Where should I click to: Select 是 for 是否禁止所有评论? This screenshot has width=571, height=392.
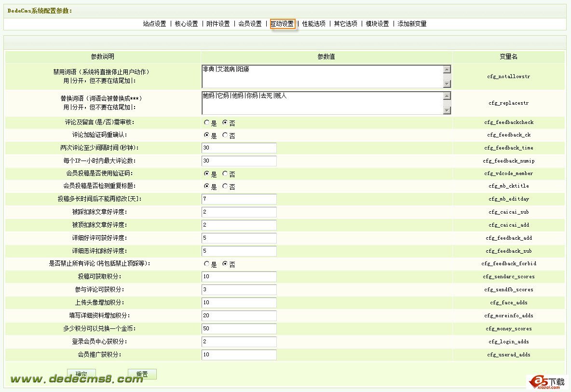(206, 264)
